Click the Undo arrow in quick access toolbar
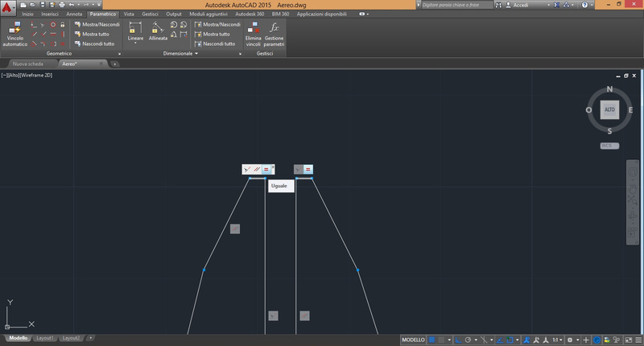644x346 pixels. click(x=72, y=5)
